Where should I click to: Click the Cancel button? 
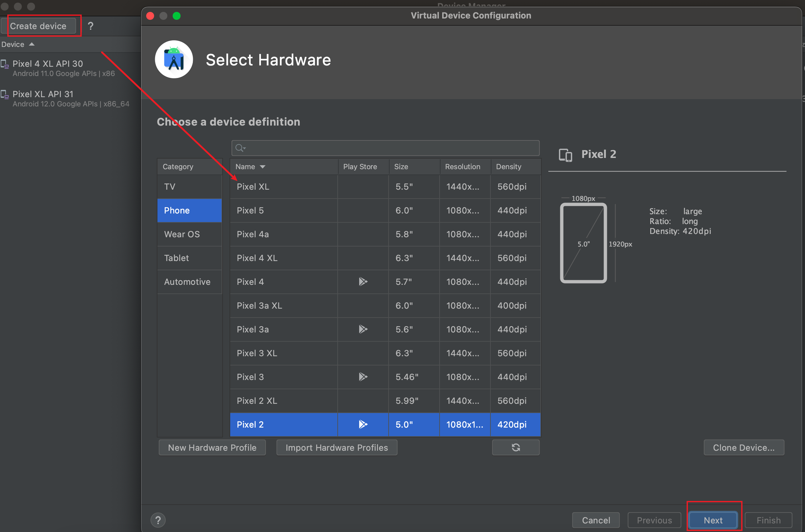pyautogui.click(x=596, y=520)
